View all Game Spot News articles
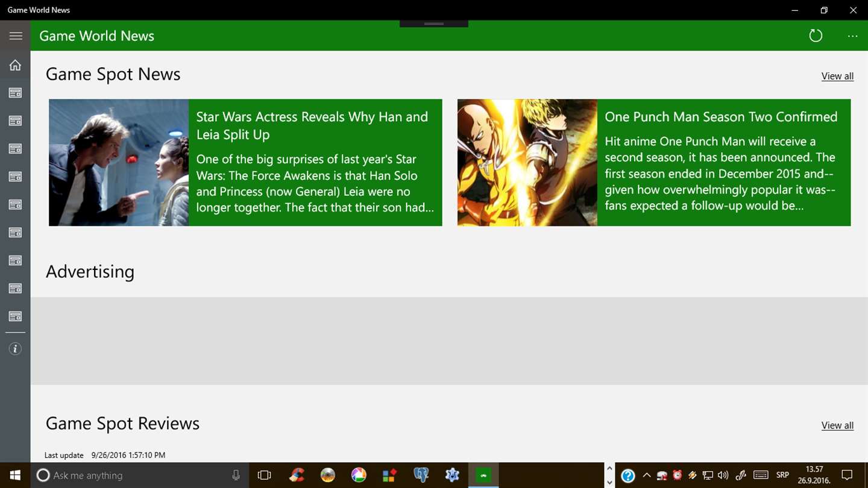Image resolution: width=868 pixels, height=488 pixels. pyautogui.click(x=837, y=76)
